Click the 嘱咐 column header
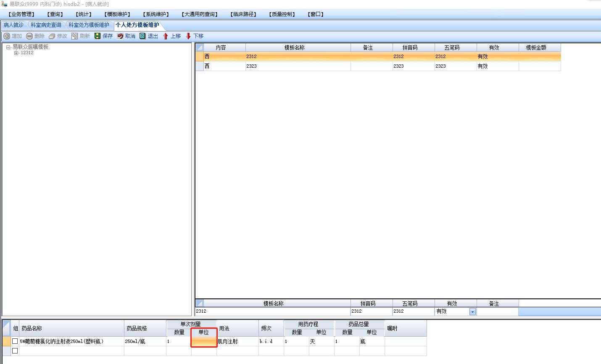601x364 pixels. (x=406, y=328)
